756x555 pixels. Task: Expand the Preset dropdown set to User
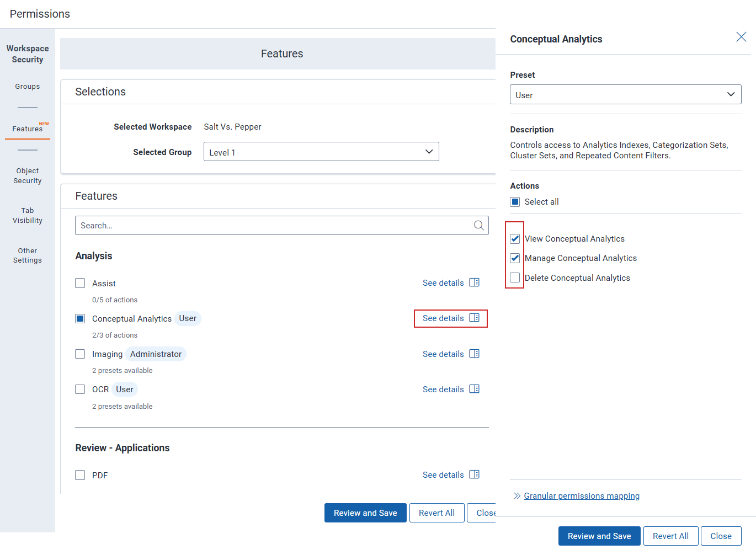[625, 94]
